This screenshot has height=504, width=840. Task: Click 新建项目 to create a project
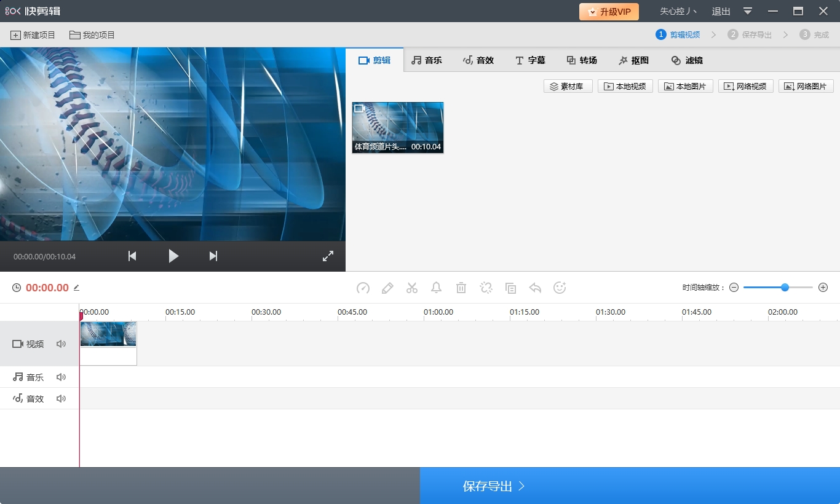click(x=33, y=35)
